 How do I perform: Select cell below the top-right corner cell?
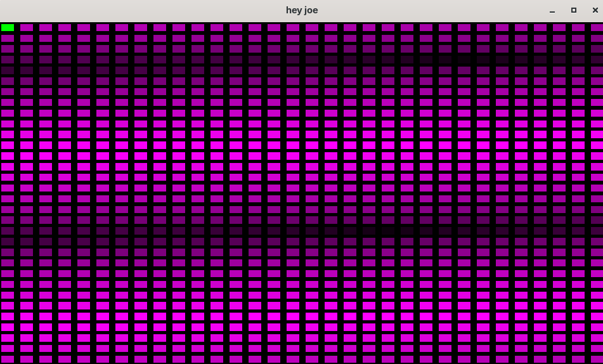(596, 38)
